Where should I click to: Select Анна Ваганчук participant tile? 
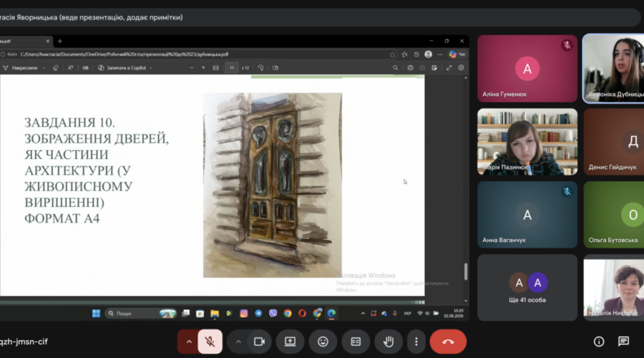pyautogui.click(x=527, y=215)
